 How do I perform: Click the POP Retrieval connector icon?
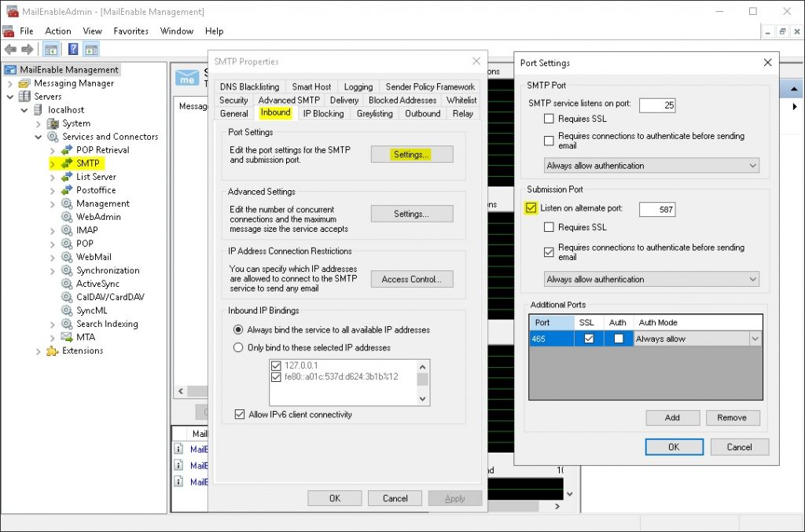tap(67, 150)
